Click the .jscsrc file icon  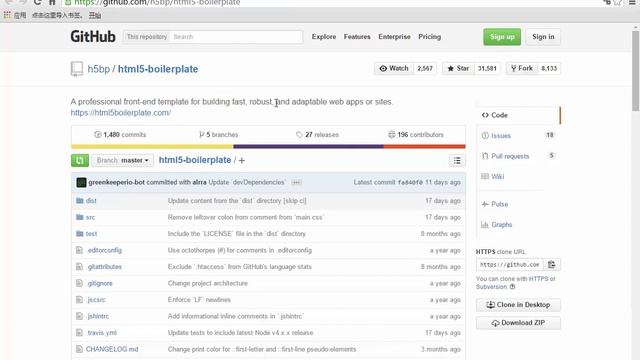click(x=79, y=300)
